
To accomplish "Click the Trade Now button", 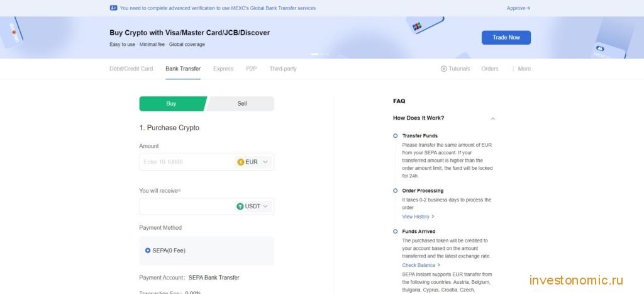I will pyautogui.click(x=506, y=37).
